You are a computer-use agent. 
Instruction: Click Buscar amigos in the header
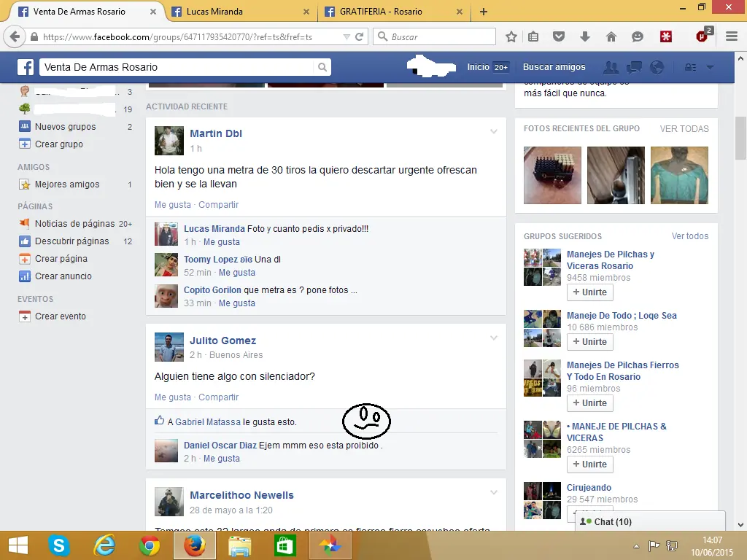(x=554, y=67)
